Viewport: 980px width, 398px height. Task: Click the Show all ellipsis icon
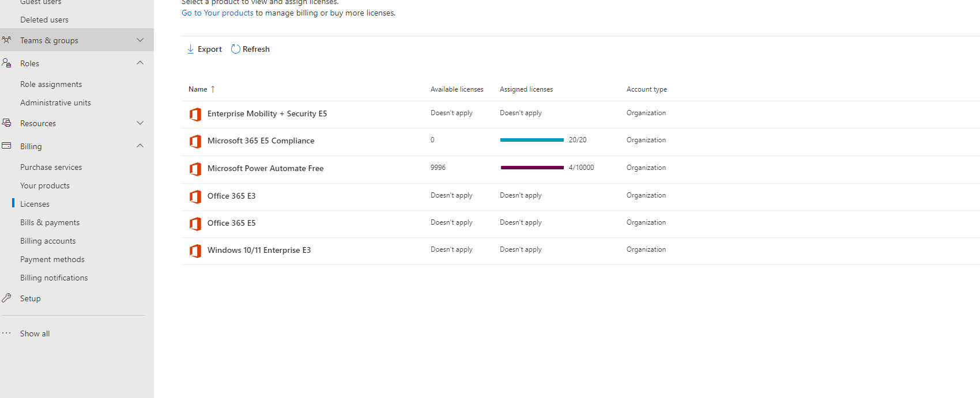tap(6, 333)
